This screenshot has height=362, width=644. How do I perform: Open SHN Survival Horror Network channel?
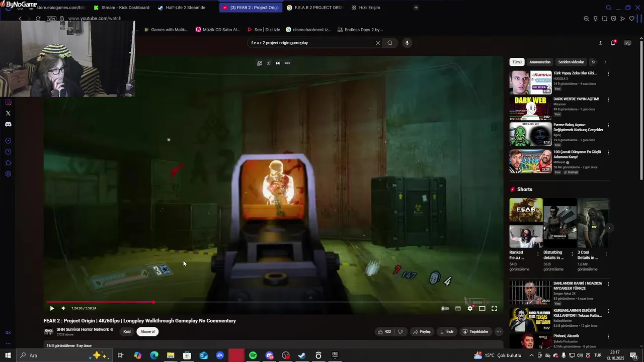pyautogui.click(x=83, y=329)
